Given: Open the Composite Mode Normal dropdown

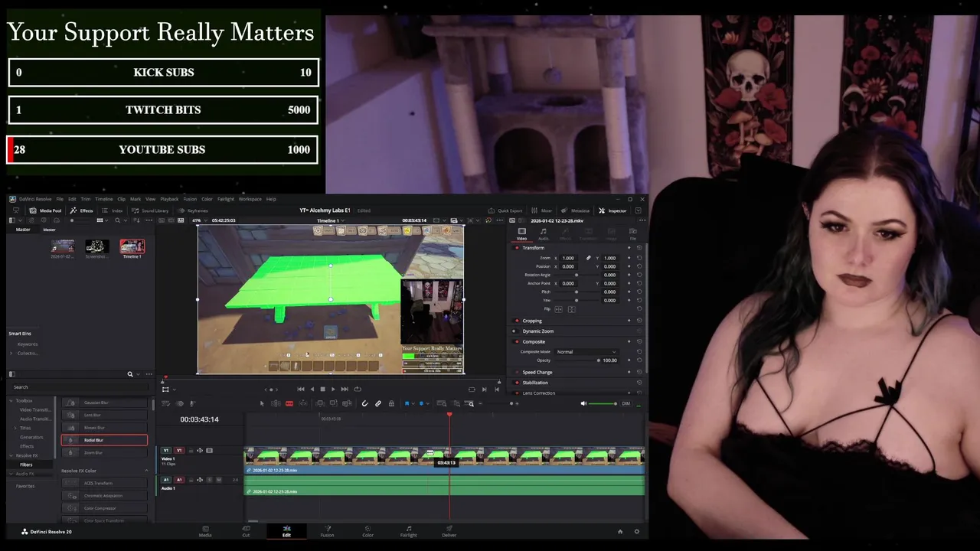Looking at the screenshot, I should point(586,352).
